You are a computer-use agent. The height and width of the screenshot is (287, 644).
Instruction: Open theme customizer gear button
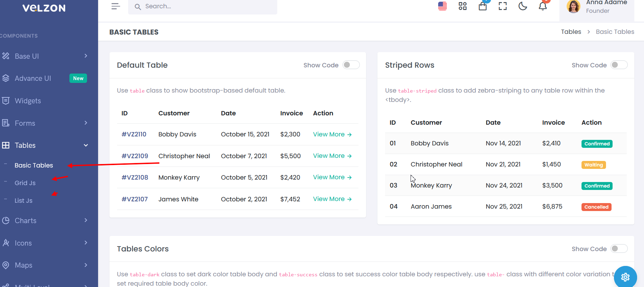click(x=625, y=277)
